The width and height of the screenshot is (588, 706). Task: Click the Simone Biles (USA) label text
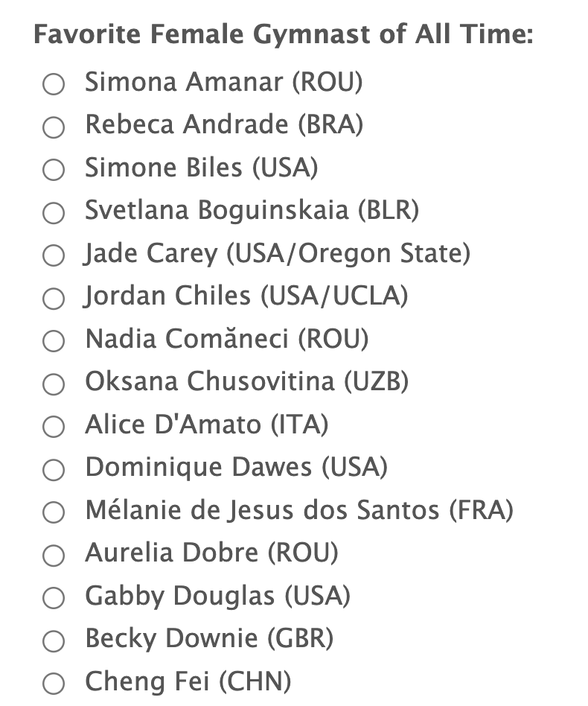point(201,168)
